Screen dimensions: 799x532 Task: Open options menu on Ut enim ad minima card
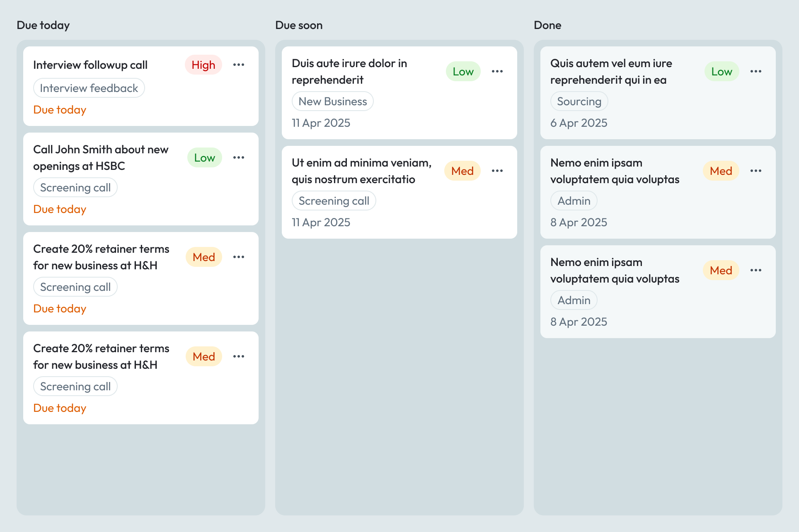497,171
